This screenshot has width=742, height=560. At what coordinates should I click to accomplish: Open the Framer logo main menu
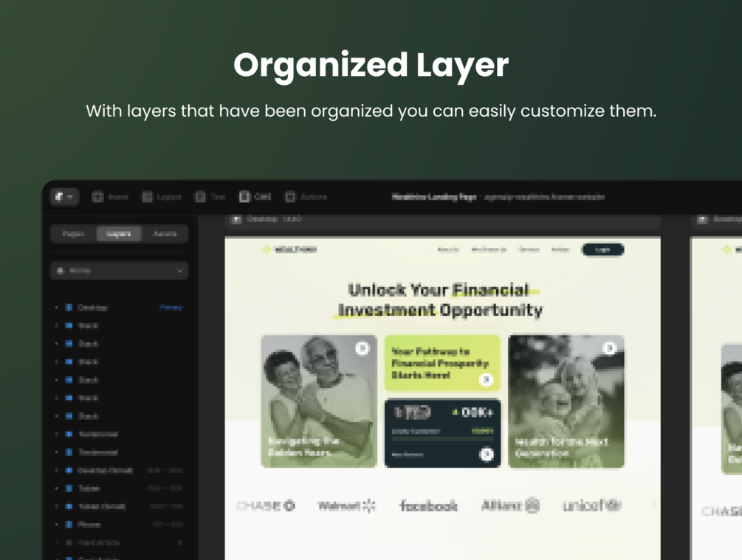[x=64, y=197]
